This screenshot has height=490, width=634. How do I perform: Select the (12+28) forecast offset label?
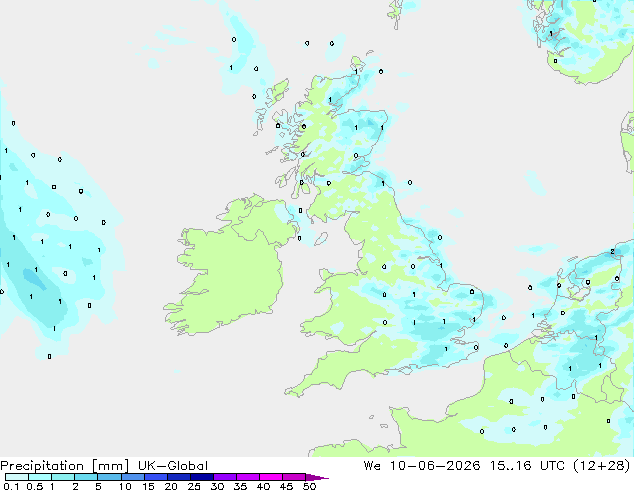[602, 466]
